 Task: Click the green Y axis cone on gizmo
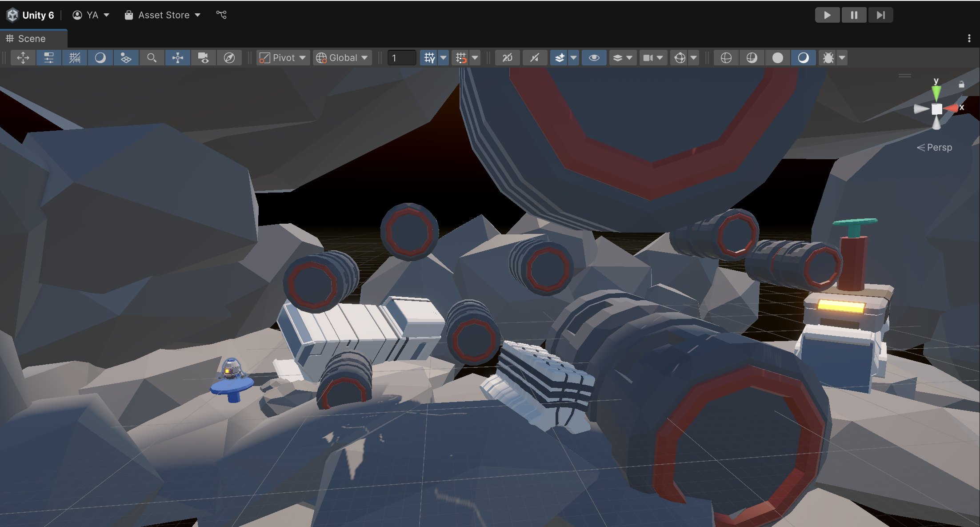coord(936,93)
